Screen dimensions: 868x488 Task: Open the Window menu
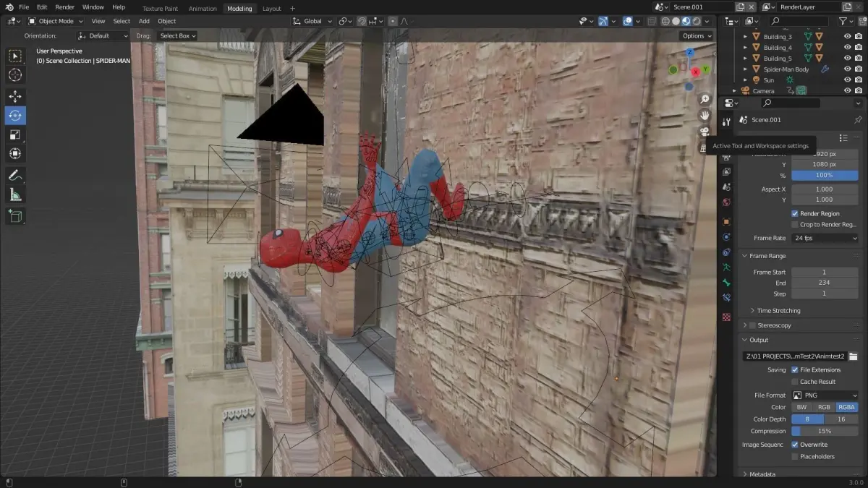(x=93, y=7)
